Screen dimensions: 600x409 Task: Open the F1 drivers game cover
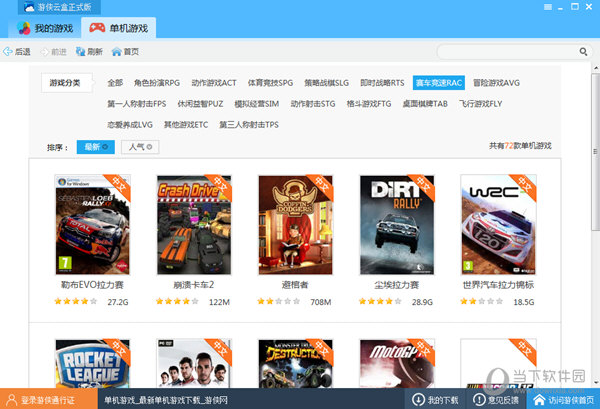[x=194, y=363]
